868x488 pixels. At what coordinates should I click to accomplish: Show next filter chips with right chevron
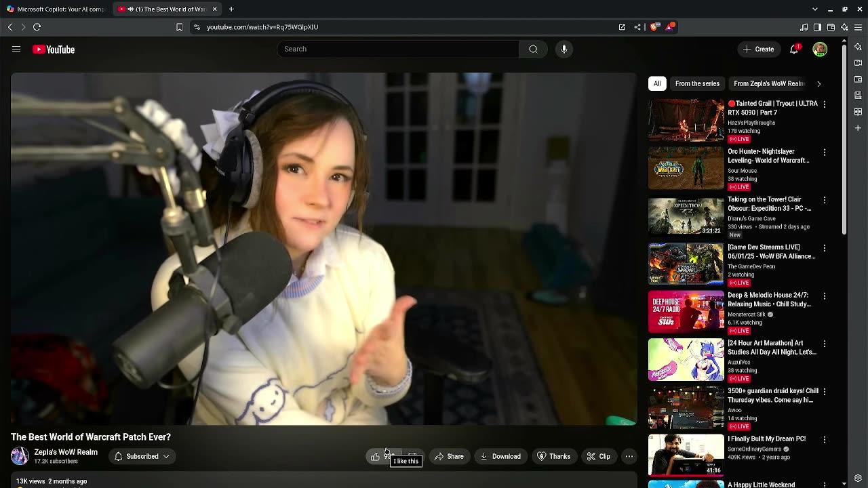pos(818,83)
